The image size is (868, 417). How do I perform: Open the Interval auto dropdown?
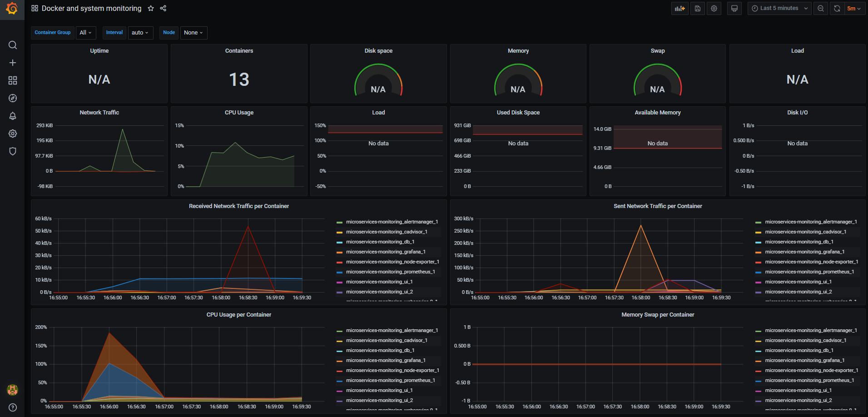coord(140,33)
